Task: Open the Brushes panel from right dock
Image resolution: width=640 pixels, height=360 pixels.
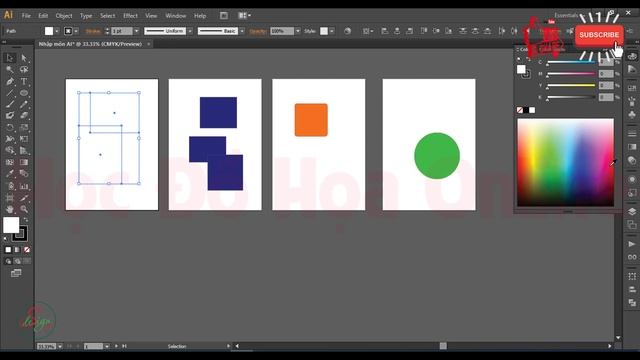Action: 632,102
